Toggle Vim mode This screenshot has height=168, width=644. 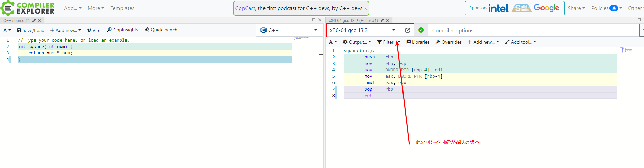pyautogui.click(x=94, y=30)
